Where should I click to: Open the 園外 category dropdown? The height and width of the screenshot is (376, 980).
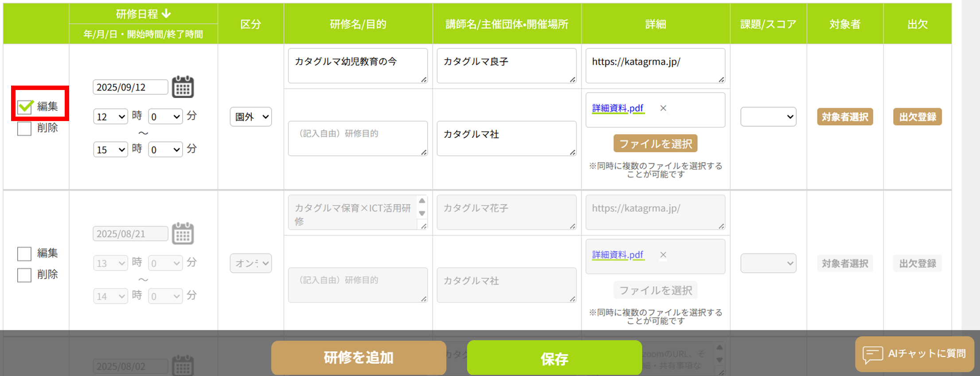tap(251, 117)
